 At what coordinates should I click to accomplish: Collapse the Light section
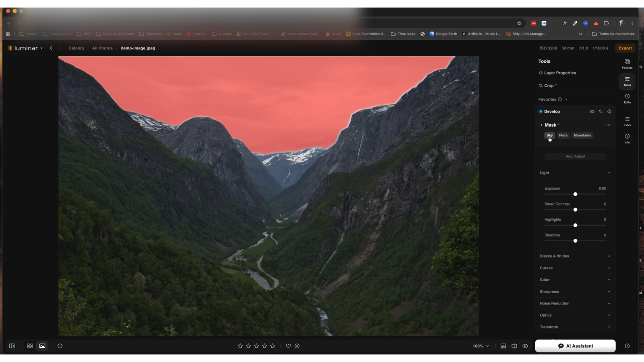pos(609,173)
